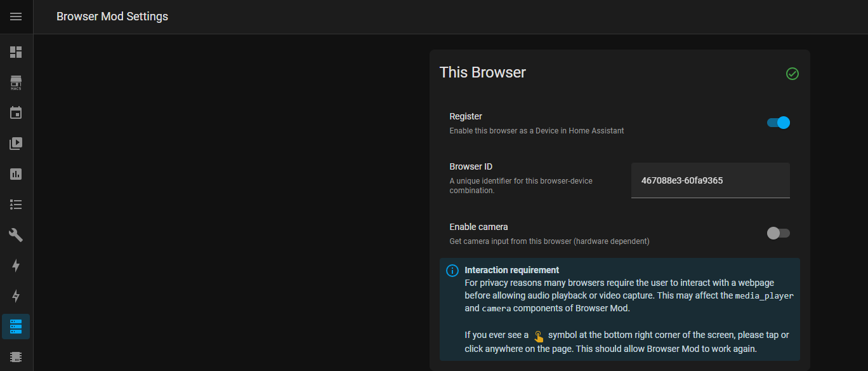The image size is (868, 371).
Task: Open the Calendar sidebar icon
Action: (16, 113)
